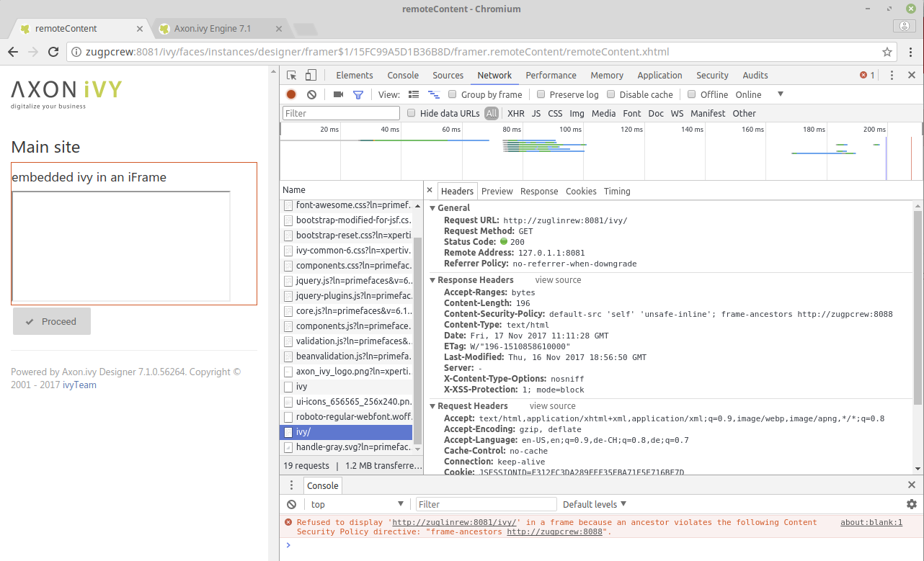Follow the ivyTeam link
Image resolution: width=924 pixels, height=561 pixels.
coord(79,385)
